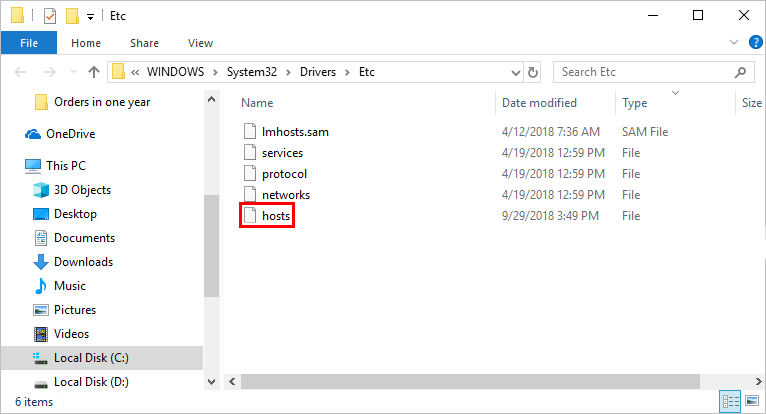This screenshot has height=414, width=766.
Task: Open Orders in one year folder
Action: point(102,102)
